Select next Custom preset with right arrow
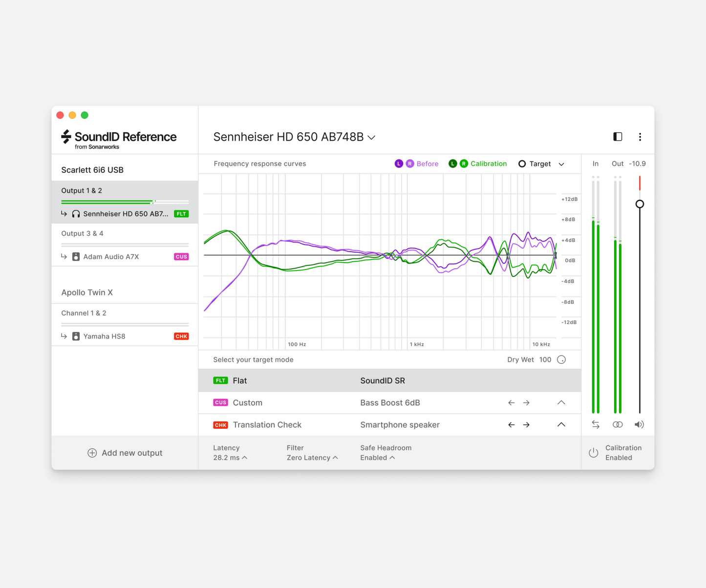The height and width of the screenshot is (588, 706). 526,403
